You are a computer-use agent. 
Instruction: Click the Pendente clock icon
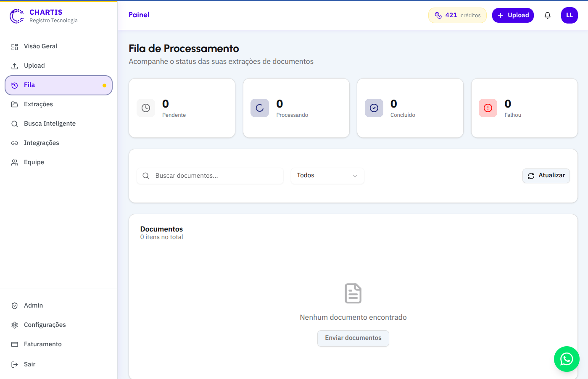[146, 108]
